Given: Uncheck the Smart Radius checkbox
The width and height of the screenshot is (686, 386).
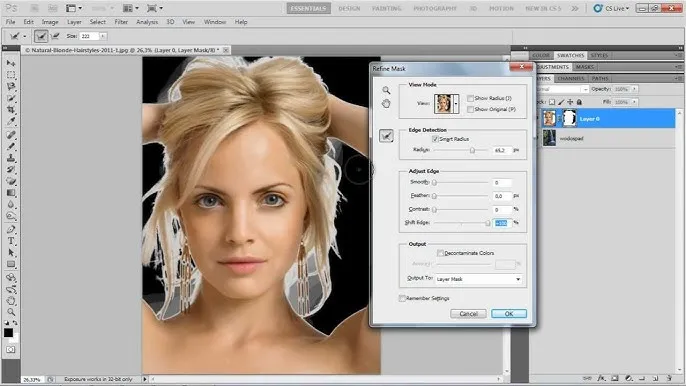Looking at the screenshot, I should tap(435, 139).
